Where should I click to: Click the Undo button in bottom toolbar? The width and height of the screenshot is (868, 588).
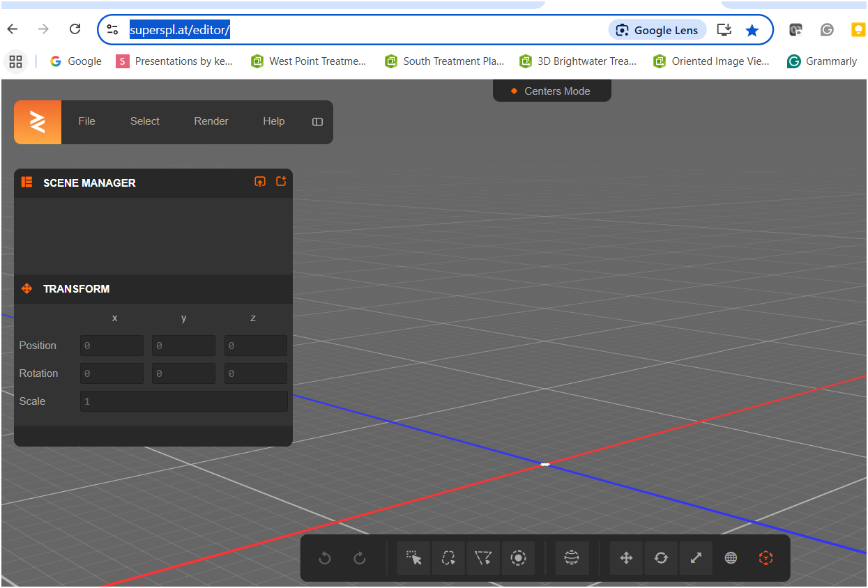click(x=325, y=558)
